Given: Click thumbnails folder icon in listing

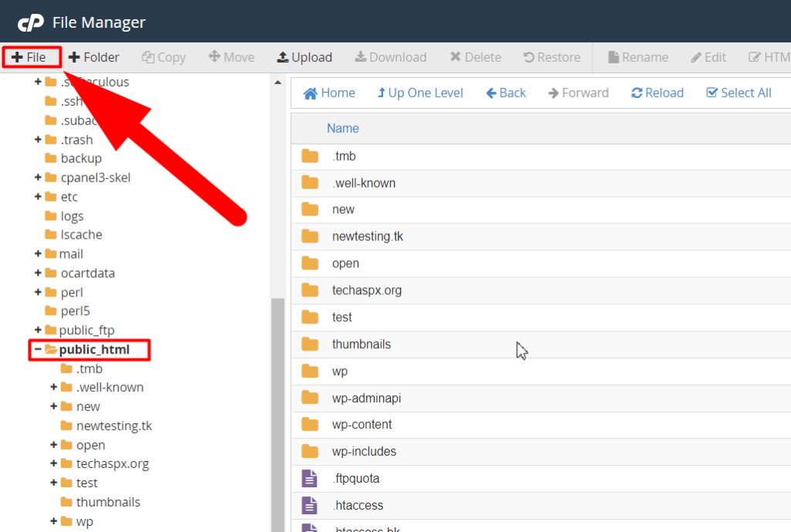Looking at the screenshot, I should [310, 344].
